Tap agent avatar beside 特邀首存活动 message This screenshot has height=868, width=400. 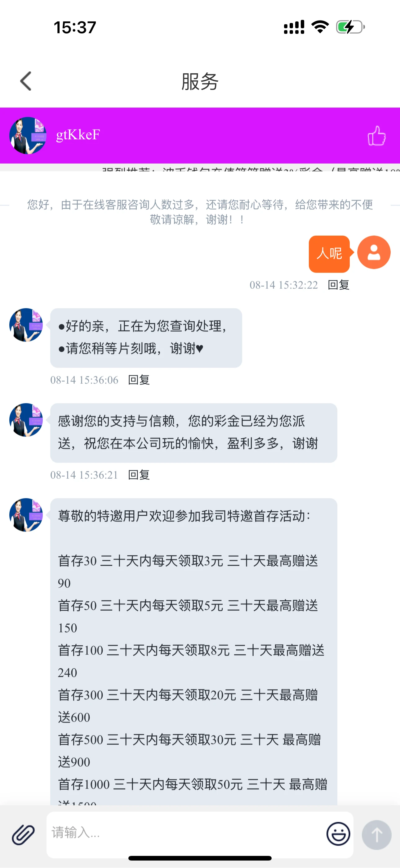point(26,515)
